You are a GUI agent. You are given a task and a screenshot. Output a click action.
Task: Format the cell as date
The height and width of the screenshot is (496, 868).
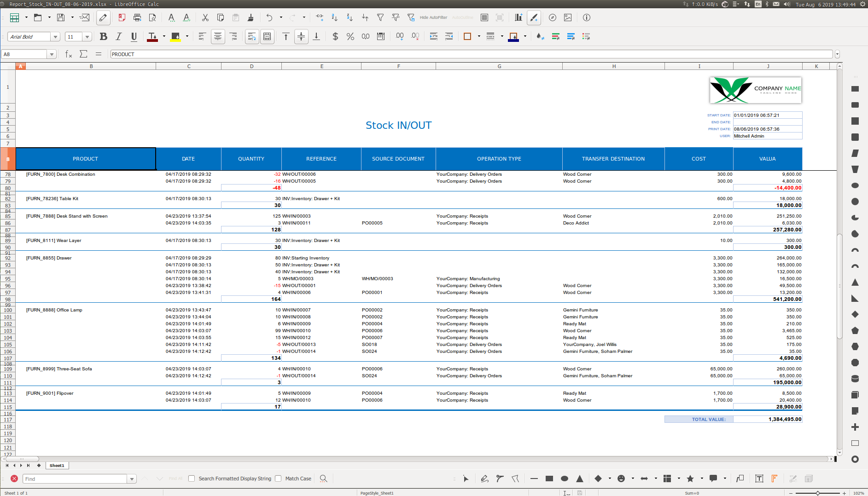click(381, 36)
